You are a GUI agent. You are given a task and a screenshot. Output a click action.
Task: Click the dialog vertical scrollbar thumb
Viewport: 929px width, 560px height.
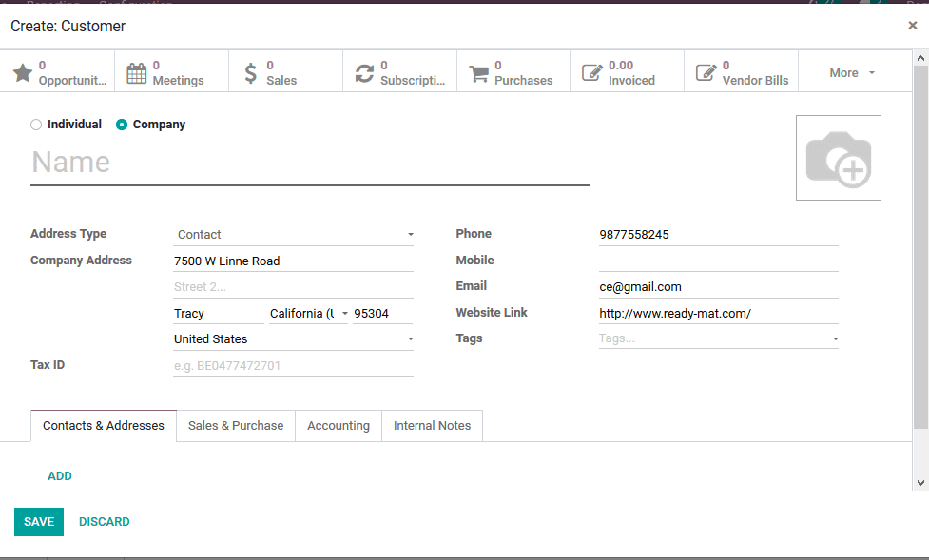[920, 247]
